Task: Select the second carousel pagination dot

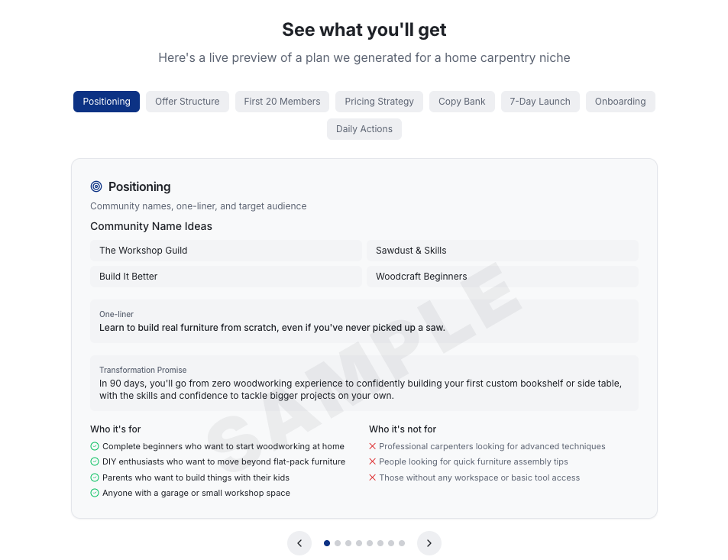Action: (x=338, y=543)
